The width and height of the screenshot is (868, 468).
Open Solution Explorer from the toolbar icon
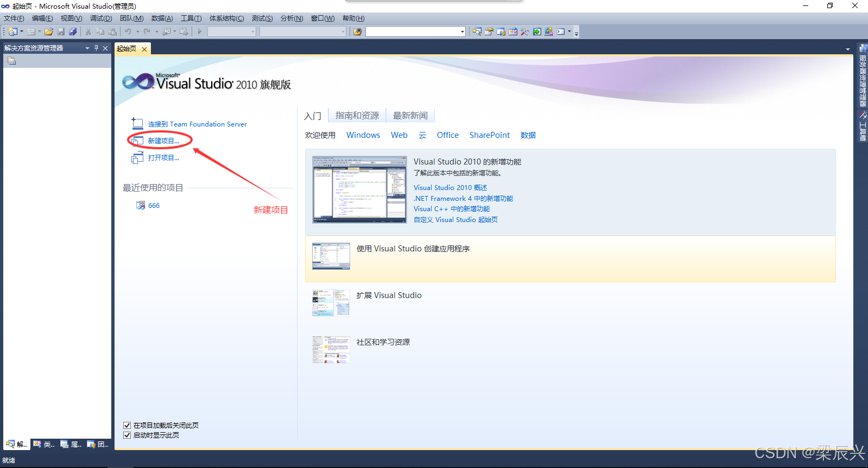pyautogui.click(x=477, y=31)
